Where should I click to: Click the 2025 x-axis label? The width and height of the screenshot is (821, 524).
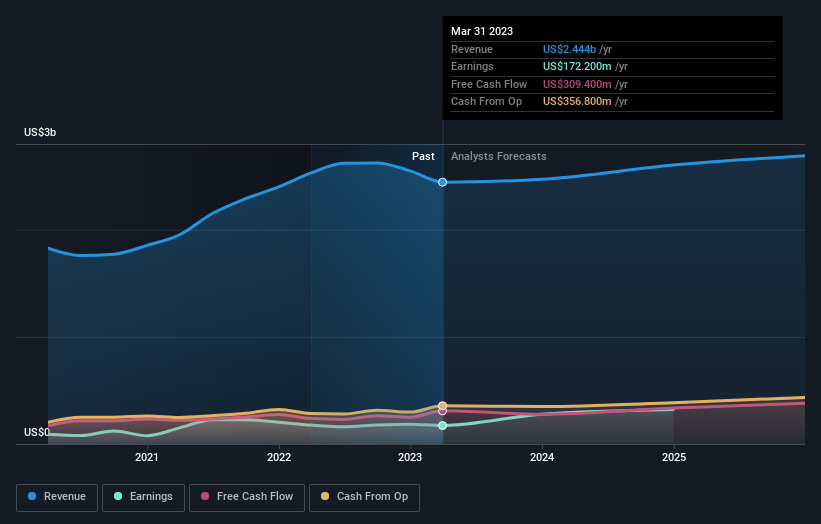(674, 457)
